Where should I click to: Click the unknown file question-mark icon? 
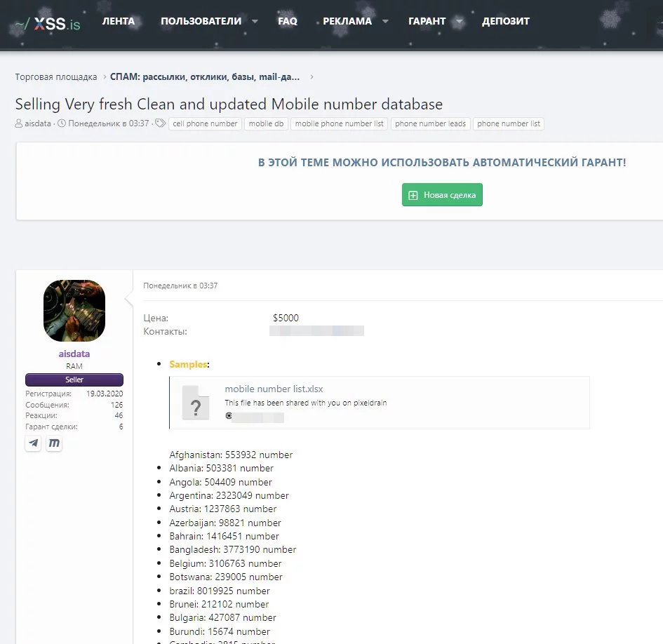196,403
